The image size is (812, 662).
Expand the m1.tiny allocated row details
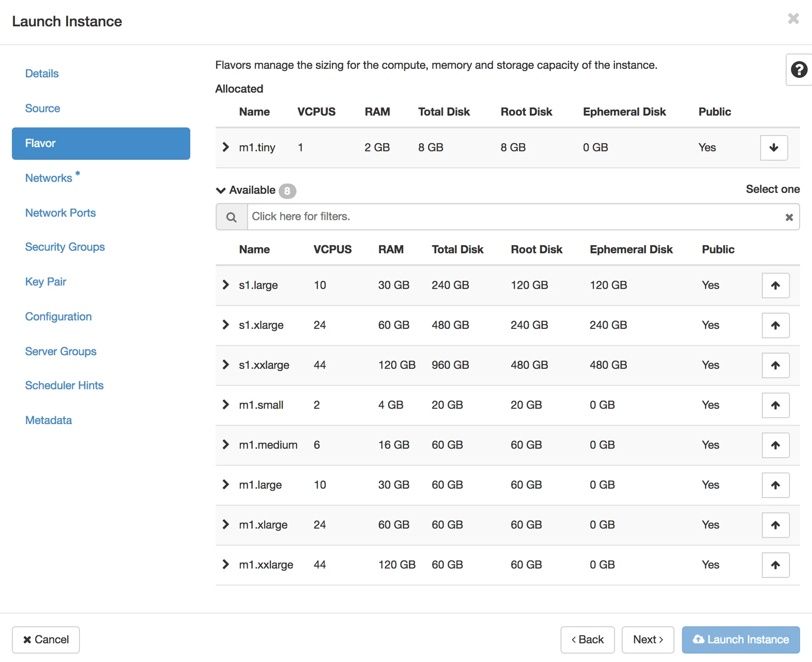point(225,147)
